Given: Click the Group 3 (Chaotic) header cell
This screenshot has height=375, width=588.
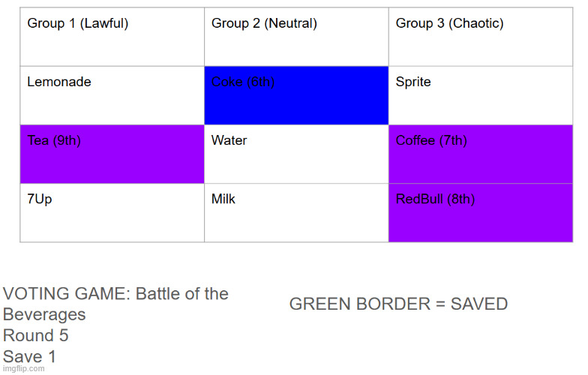Looking at the screenshot, I should (x=481, y=37).
